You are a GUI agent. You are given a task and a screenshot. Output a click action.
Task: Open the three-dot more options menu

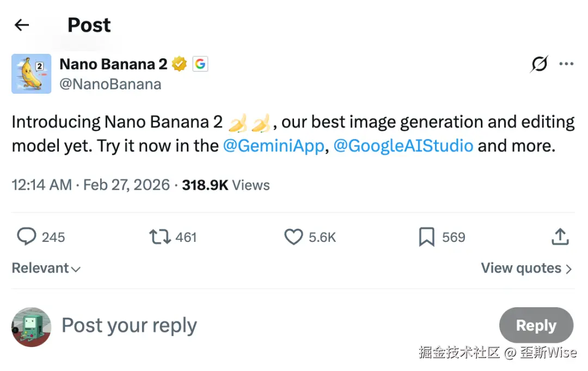point(566,64)
